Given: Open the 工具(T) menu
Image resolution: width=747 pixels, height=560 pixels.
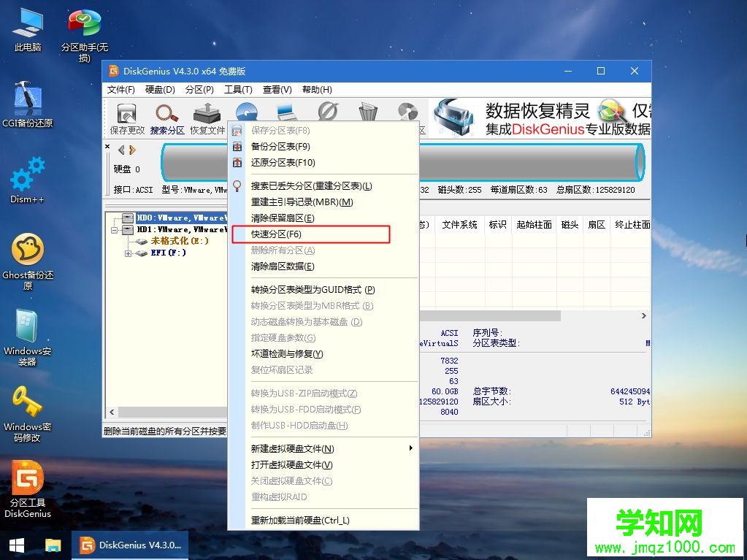Looking at the screenshot, I should pyautogui.click(x=238, y=89).
